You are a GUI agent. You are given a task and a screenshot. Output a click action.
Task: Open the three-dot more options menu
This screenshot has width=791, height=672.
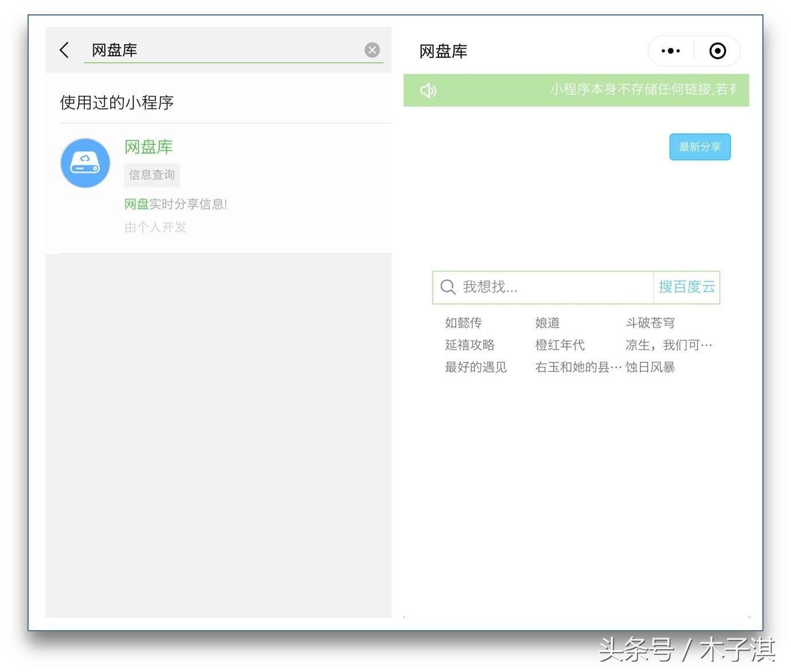click(x=670, y=50)
